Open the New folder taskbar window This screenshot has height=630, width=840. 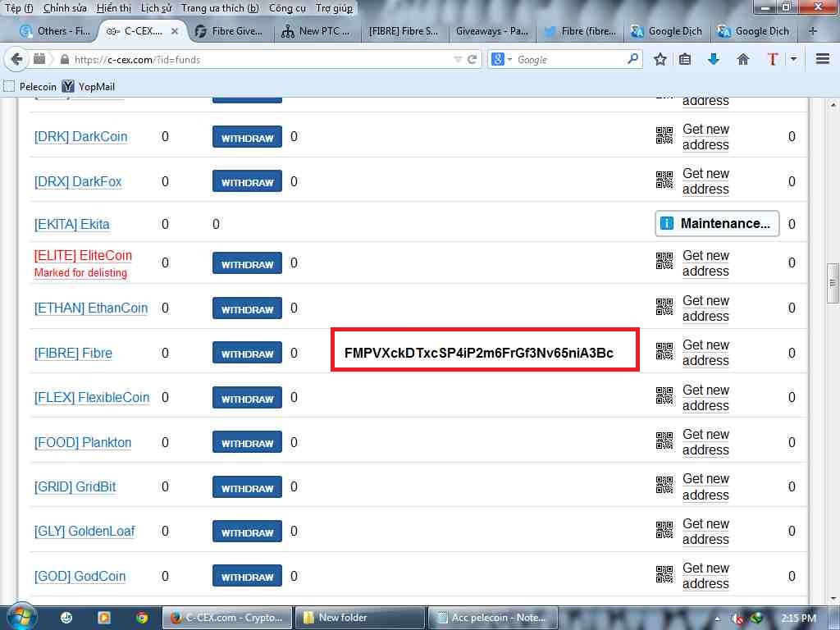[360, 618]
